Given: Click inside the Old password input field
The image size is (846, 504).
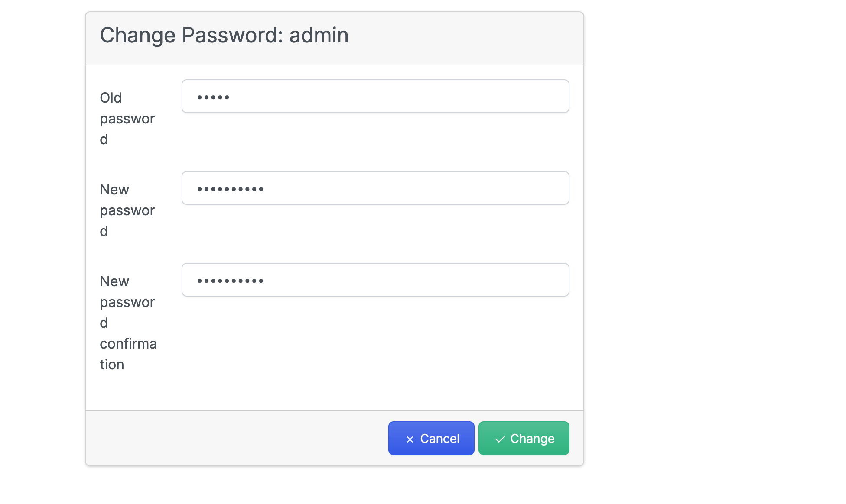Looking at the screenshot, I should (x=375, y=96).
